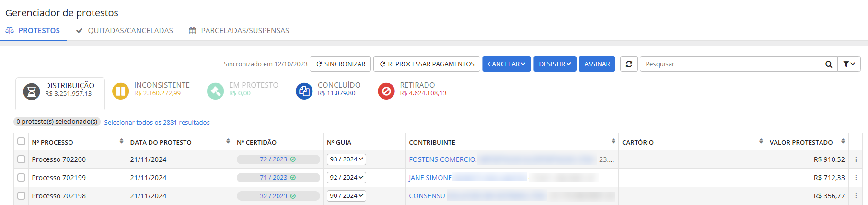This screenshot has width=868, height=205.
Task: Switch to the PARCELADAS/SUSPENSAS tab
Action: (239, 31)
